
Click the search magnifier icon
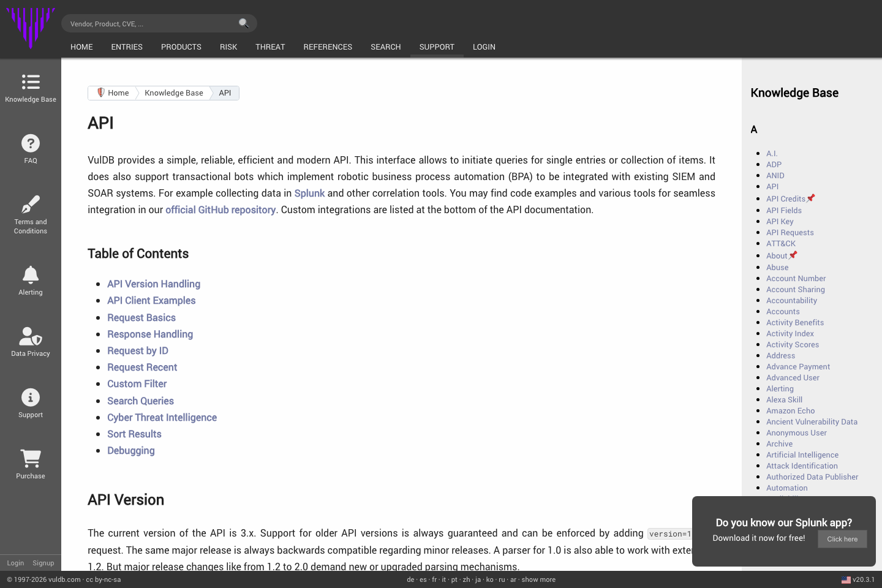point(243,23)
